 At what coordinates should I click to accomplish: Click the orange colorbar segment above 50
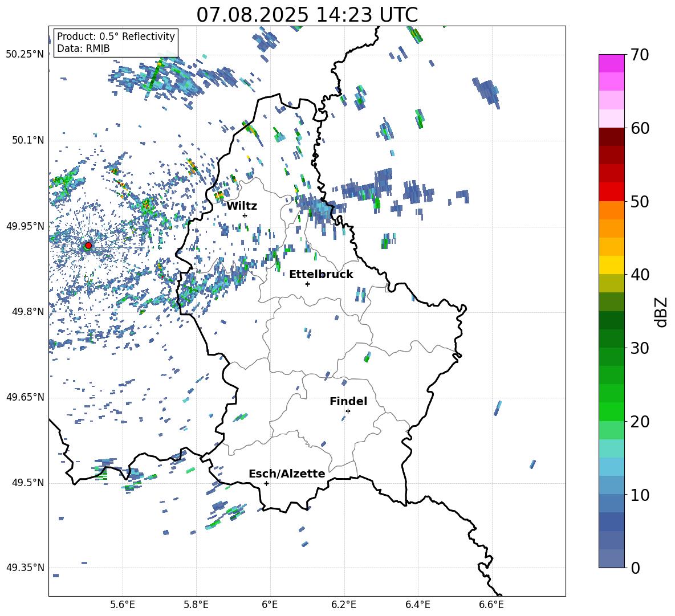(612, 210)
